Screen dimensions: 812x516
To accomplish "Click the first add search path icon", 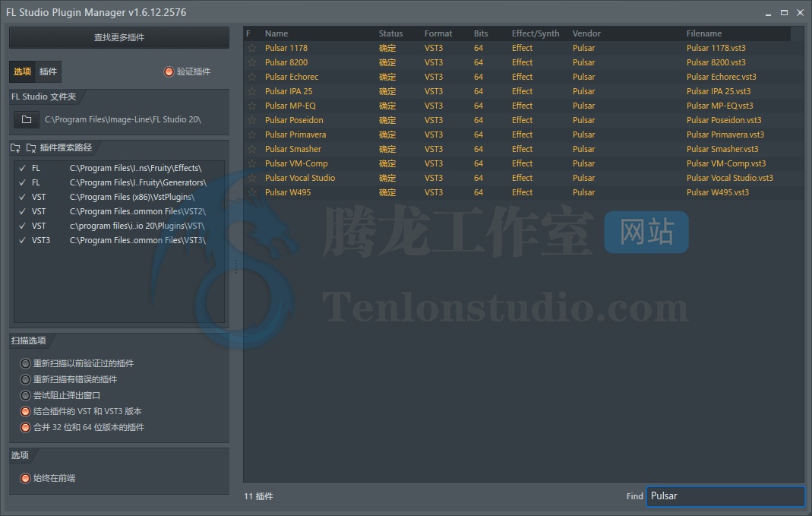I will tap(16, 147).
